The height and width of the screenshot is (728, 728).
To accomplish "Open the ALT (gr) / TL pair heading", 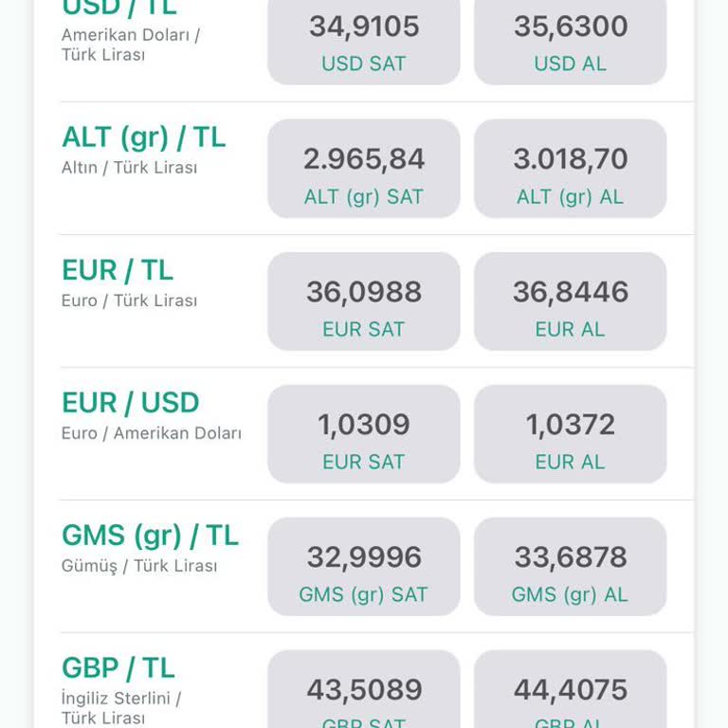I will [144, 138].
